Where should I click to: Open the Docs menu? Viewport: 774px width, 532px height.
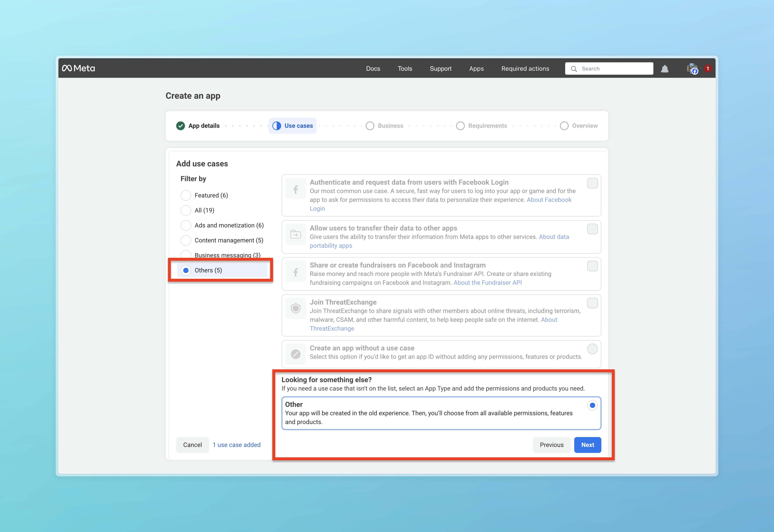tap(373, 69)
